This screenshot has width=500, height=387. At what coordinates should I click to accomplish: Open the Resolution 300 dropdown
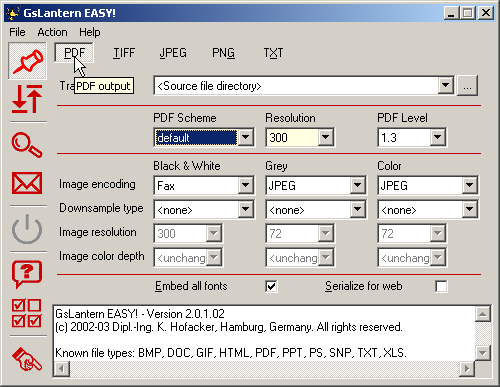325,137
